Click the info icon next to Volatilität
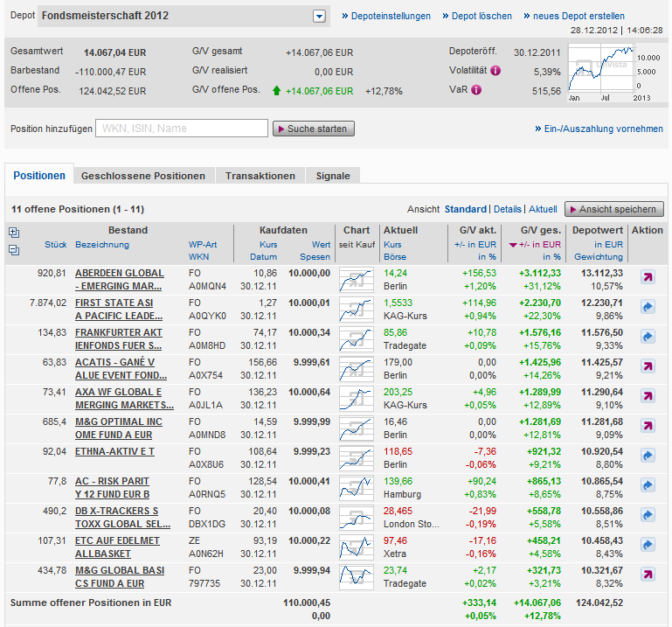 coord(495,71)
